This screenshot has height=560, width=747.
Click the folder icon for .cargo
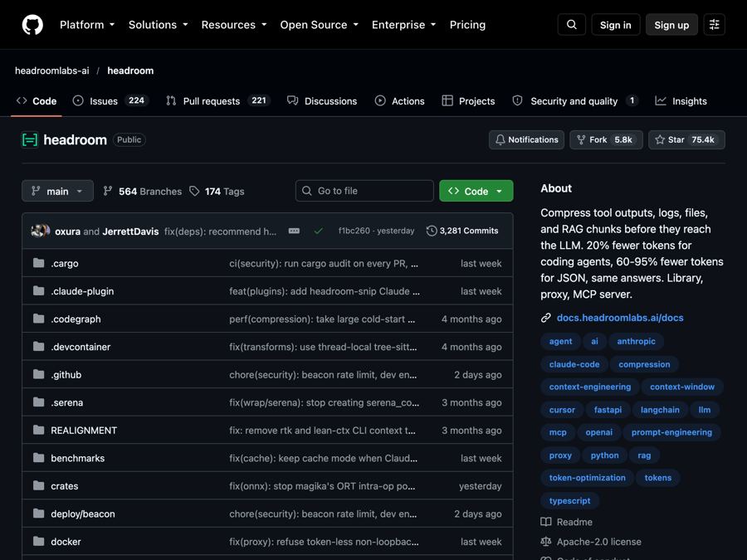[x=38, y=263]
